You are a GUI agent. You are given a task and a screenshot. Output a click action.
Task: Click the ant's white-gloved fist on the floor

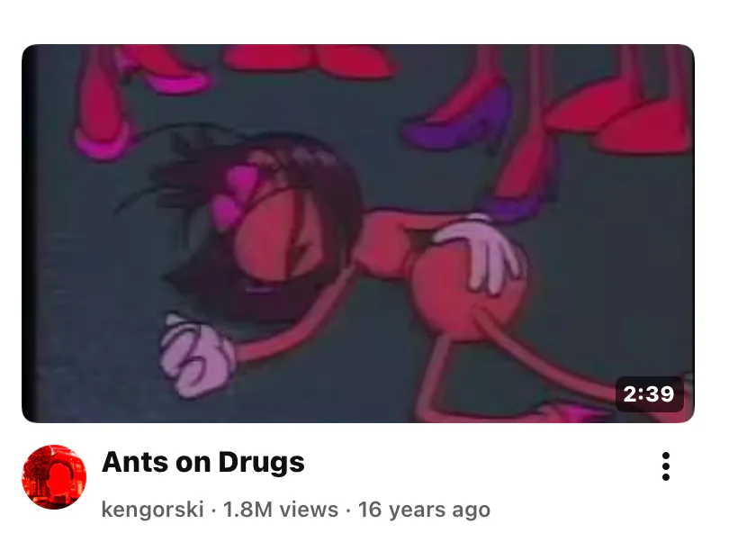(x=196, y=356)
